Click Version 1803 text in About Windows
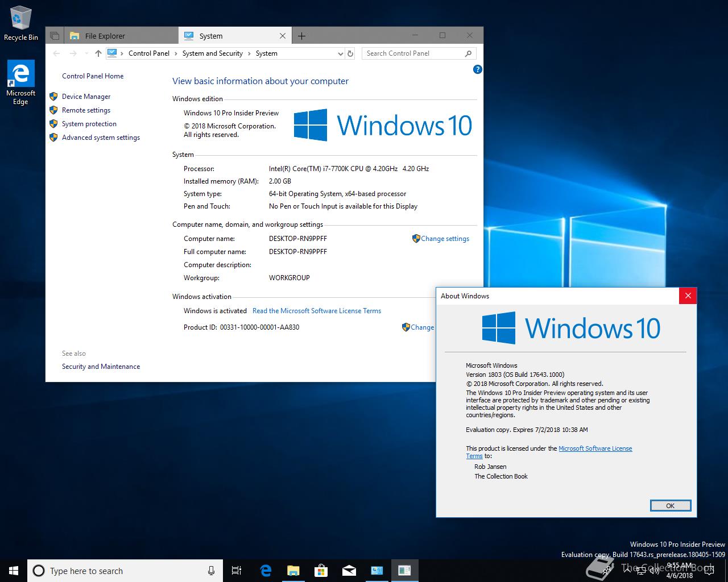Screen dimensions: 728x582 pos(515,375)
